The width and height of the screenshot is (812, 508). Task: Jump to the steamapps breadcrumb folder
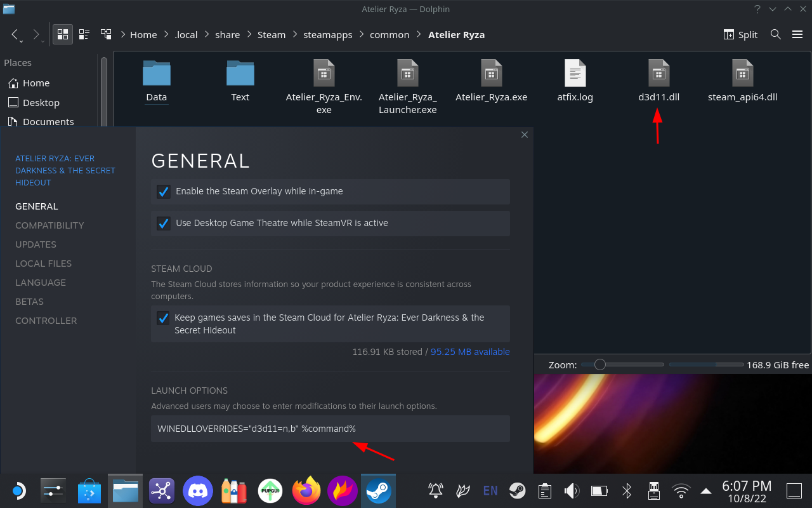click(x=328, y=35)
